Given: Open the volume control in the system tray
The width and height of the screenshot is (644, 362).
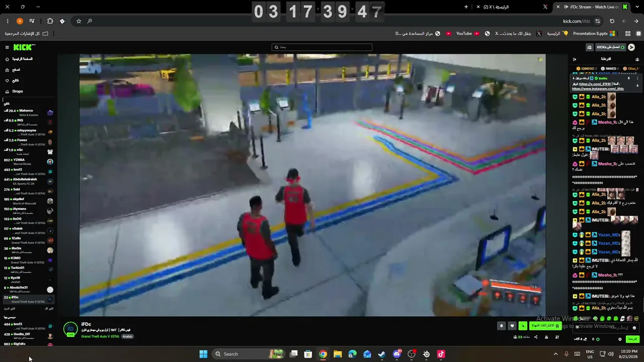Looking at the screenshot, I should (611, 354).
